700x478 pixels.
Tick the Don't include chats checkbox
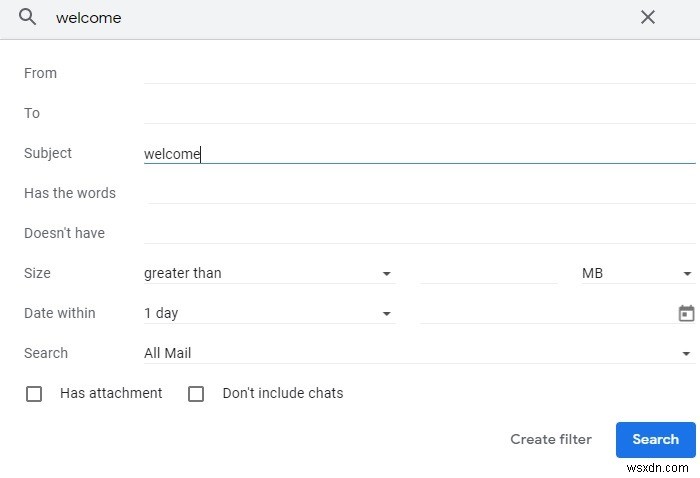(x=196, y=394)
